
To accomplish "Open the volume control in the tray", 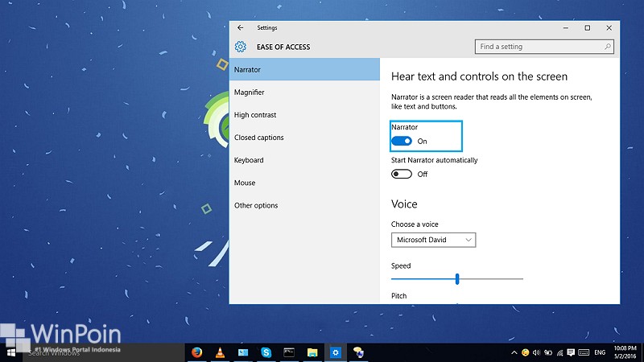I will click(x=536, y=352).
